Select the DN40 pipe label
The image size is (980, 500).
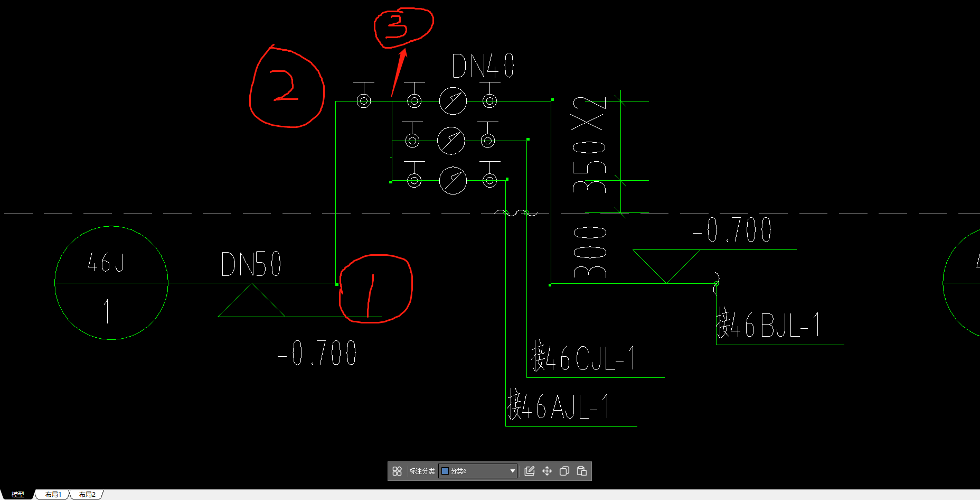(483, 66)
